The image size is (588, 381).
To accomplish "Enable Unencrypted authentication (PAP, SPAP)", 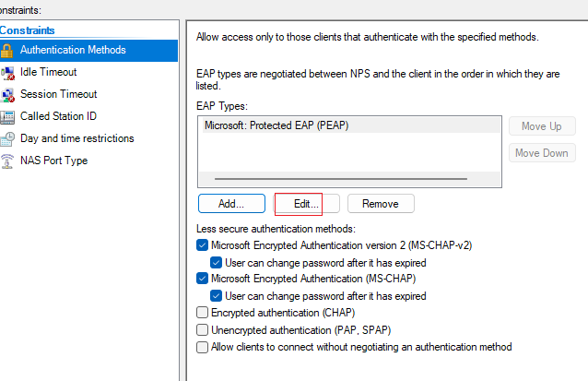I will tap(202, 330).
